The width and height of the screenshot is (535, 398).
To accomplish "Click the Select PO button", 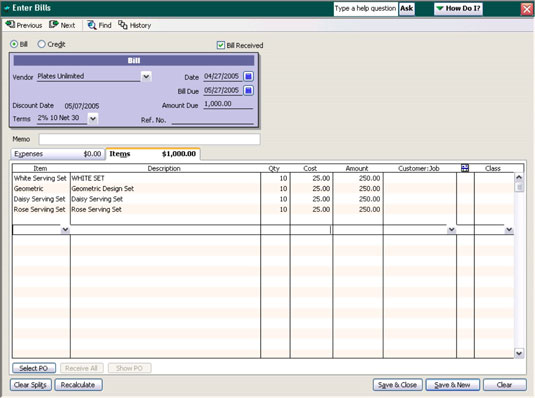I will 34,368.
